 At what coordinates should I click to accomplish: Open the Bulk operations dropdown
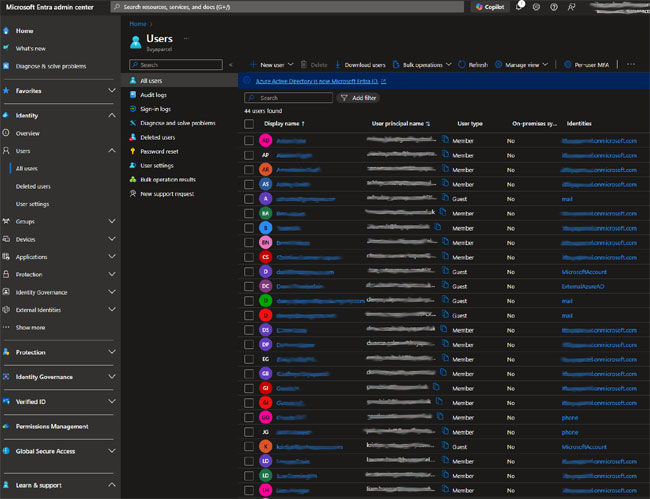pos(422,65)
